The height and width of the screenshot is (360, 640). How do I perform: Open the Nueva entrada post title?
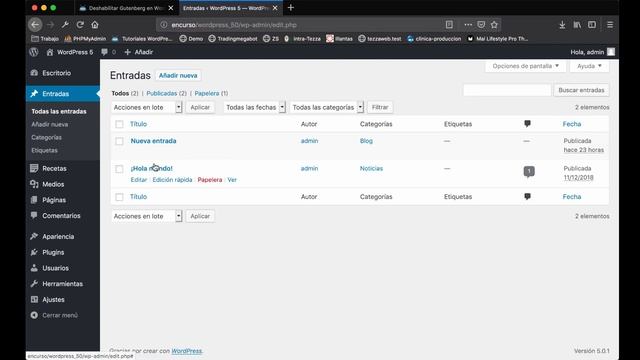(x=153, y=141)
